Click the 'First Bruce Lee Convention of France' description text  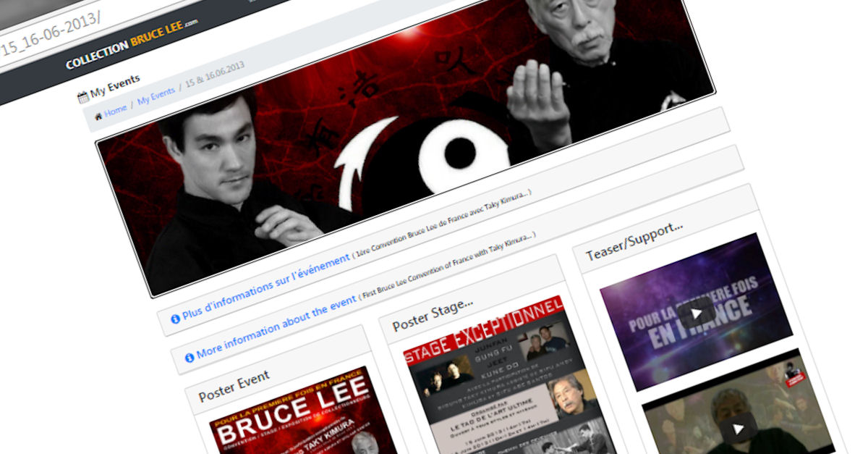[446, 266]
